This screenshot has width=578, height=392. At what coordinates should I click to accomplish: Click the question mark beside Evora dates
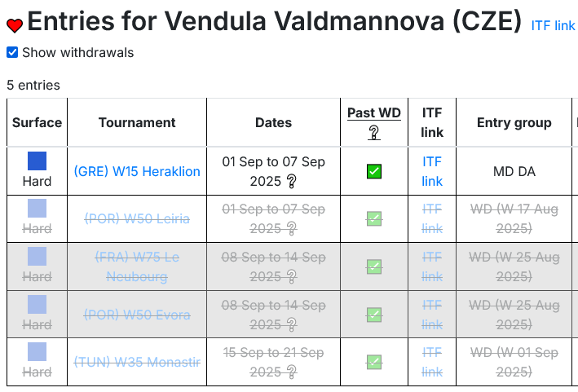tap(291, 324)
